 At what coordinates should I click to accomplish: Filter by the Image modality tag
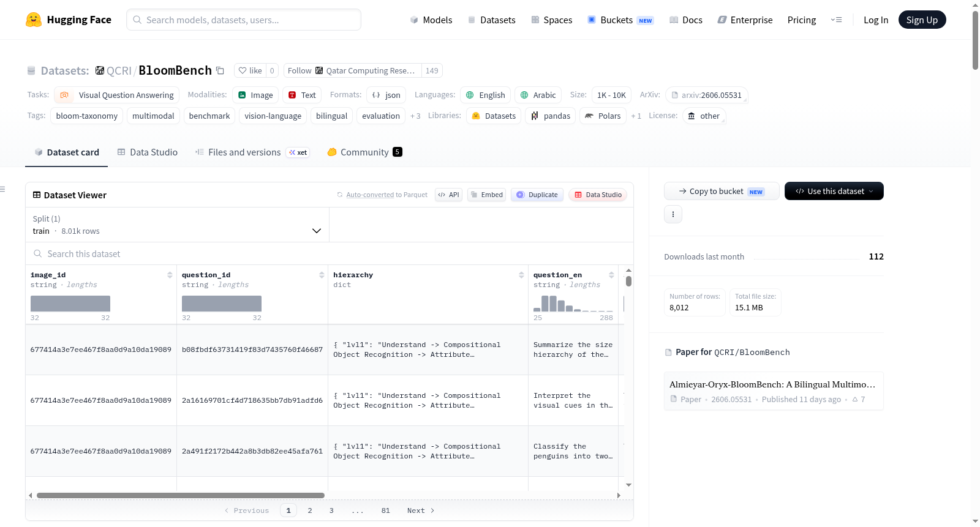(255, 95)
